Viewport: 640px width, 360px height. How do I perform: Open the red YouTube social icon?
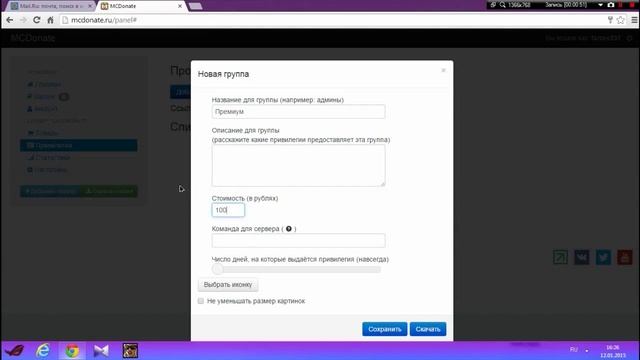pos(624,258)
